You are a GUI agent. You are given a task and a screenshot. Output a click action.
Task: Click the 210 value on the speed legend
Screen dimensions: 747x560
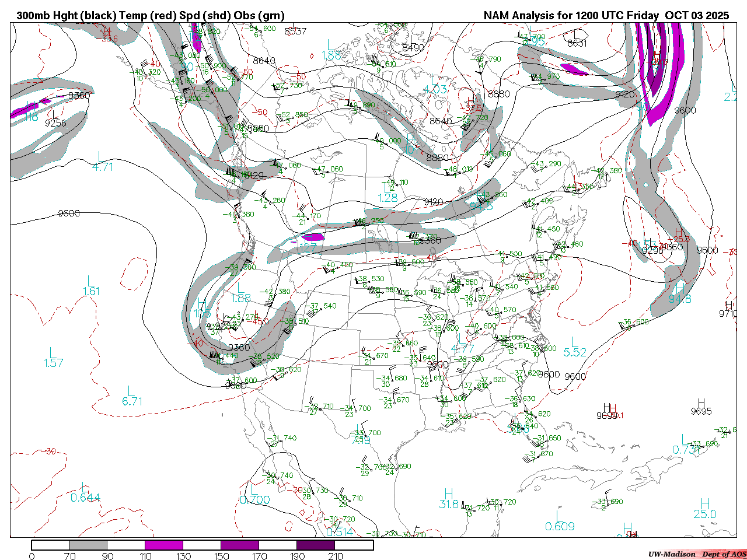pyautogui.click(x=336, y=556)
